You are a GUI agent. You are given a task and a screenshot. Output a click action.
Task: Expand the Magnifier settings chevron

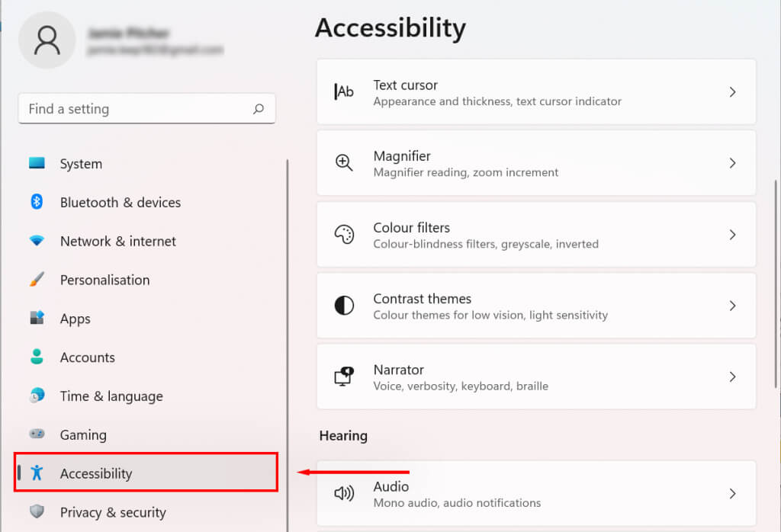(732, 163)
